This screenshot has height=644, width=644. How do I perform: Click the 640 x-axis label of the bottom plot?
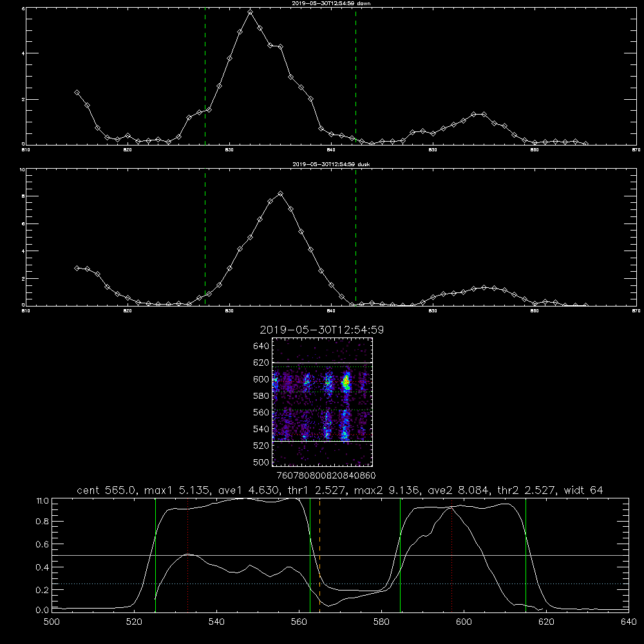point(629,621)
